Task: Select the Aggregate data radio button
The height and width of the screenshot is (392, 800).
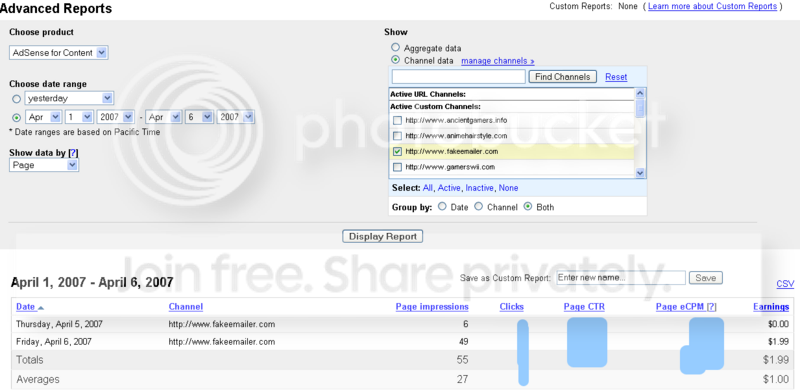Action: click(x=395, y=47)
